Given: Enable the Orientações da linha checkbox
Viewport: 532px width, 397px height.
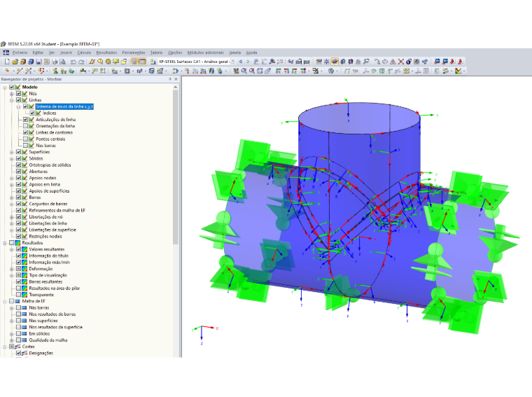Looking at the screenshot, I should tap(25, 126).
